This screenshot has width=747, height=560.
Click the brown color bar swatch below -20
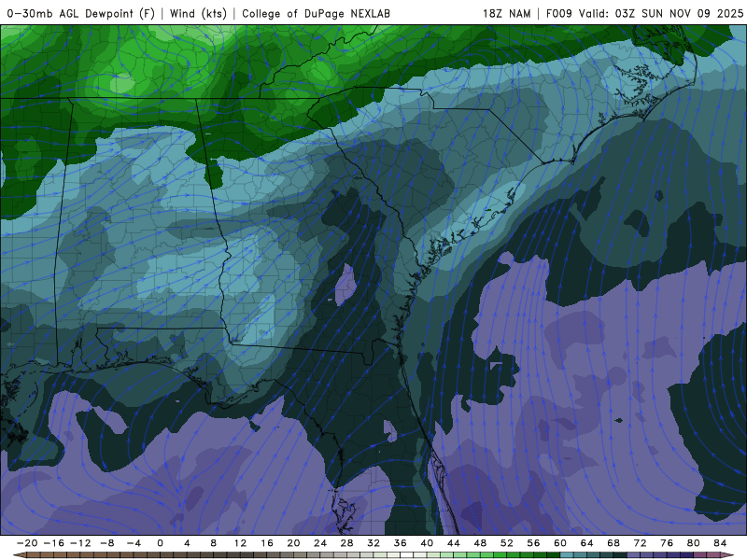click(x=34, y=555)
